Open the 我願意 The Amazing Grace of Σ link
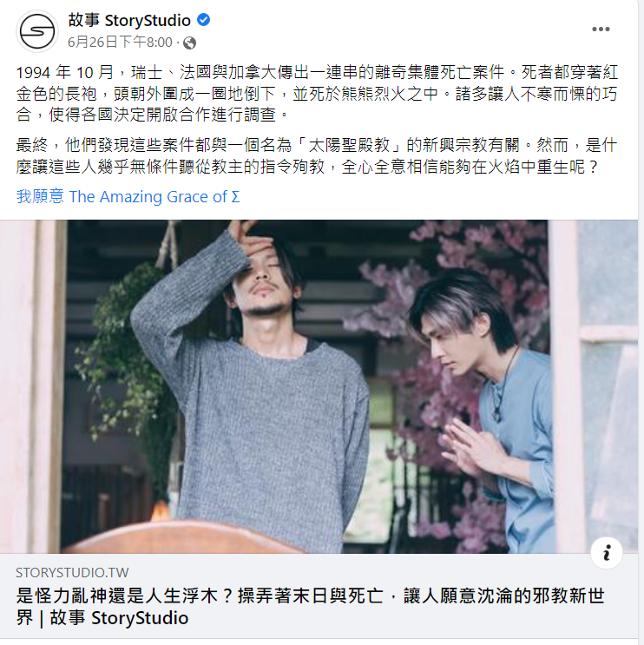644x645 pixels. [128, 197]
